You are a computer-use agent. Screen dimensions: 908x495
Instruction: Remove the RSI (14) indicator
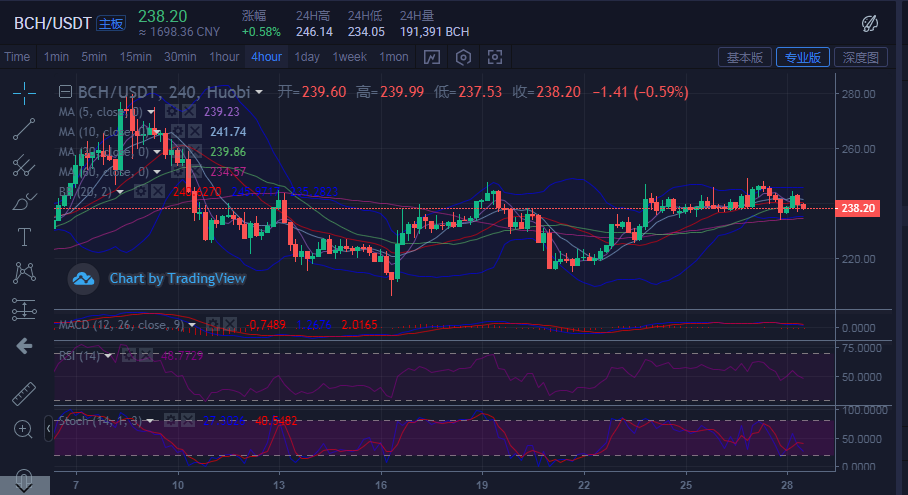coord(145,355)
